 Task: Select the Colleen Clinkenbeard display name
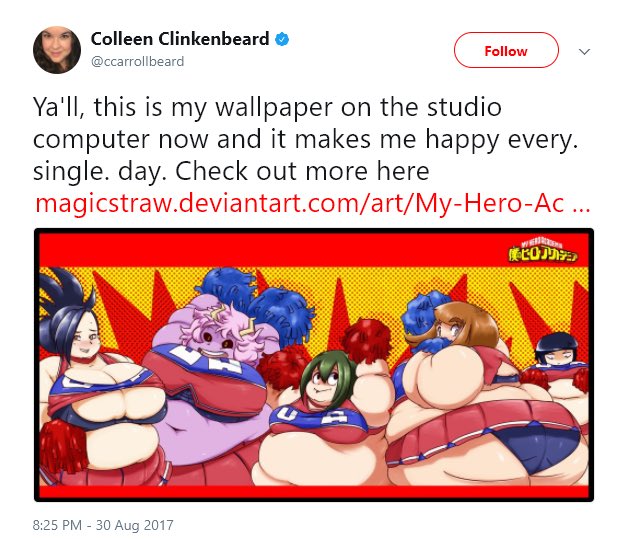[180, 39]
